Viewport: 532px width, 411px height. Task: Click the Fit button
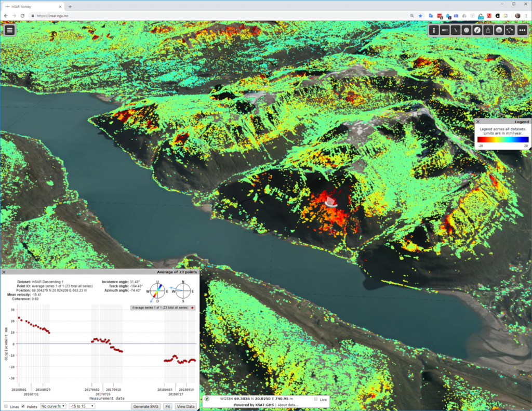click(168, 407)
